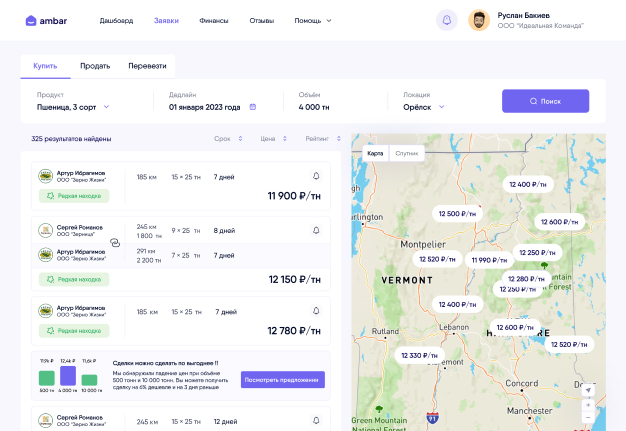Click map locate-me arrow button
Image resolution: width=626 pixels, height=431 pixels.
click(x=589, y=390)
